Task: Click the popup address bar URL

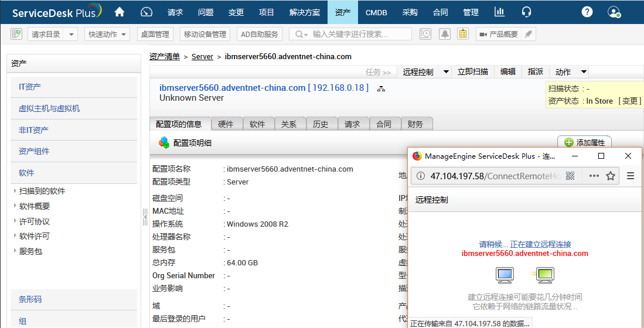Action: [495, 176]
